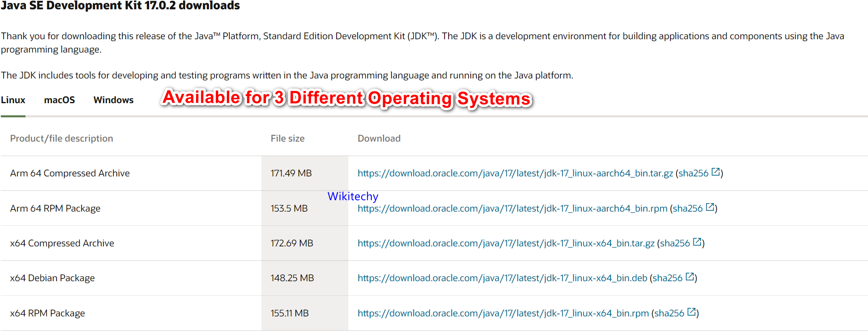Open sha256 checksum for Arm 64 Compressed Archive

pyautogui.click(x=693, y=173)
